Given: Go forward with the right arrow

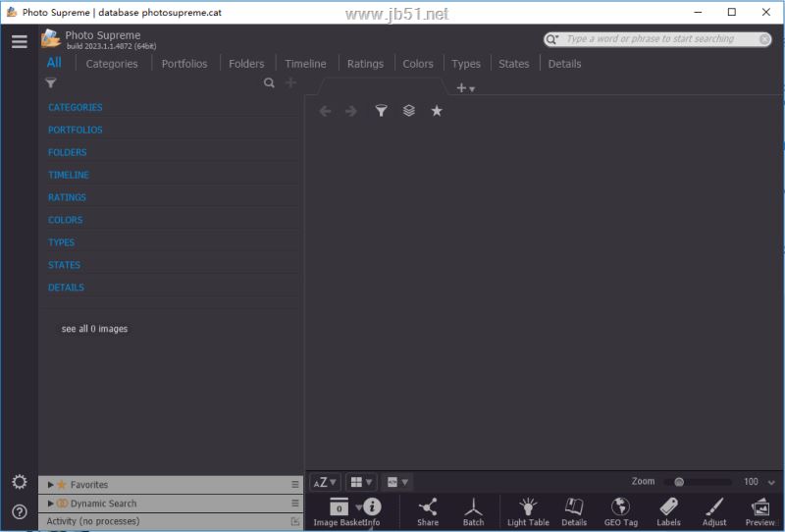Looking at the screenshot, I should [351, 111].
